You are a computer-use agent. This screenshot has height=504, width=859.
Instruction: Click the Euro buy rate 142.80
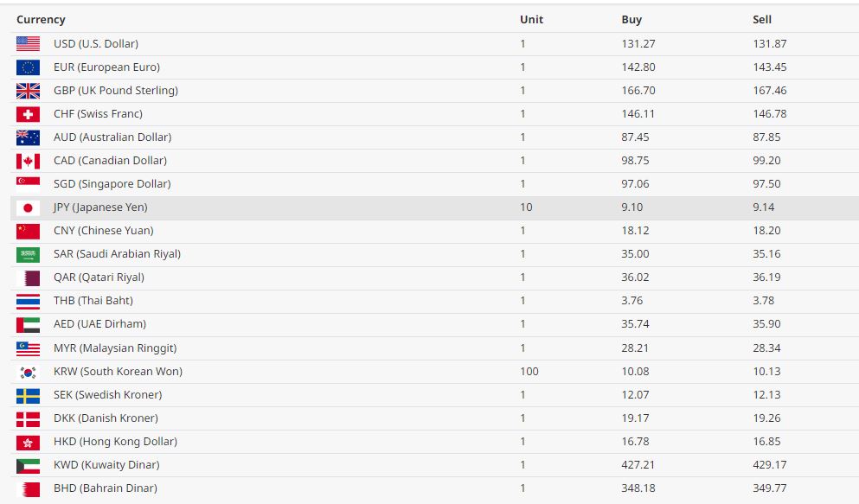[x=638, y=67]
